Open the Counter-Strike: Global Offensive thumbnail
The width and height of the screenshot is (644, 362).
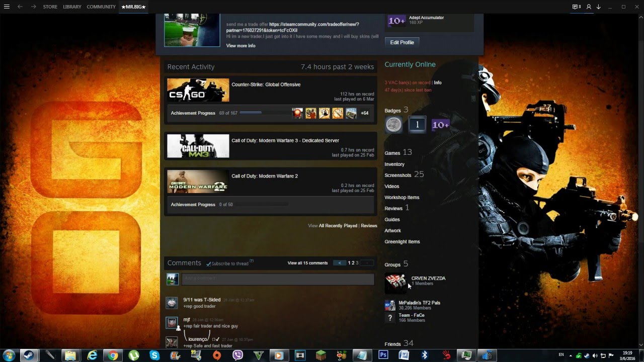point(198,90)
